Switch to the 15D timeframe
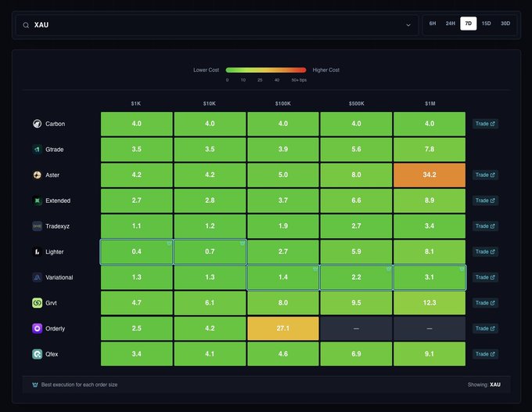 coord(486,23)
